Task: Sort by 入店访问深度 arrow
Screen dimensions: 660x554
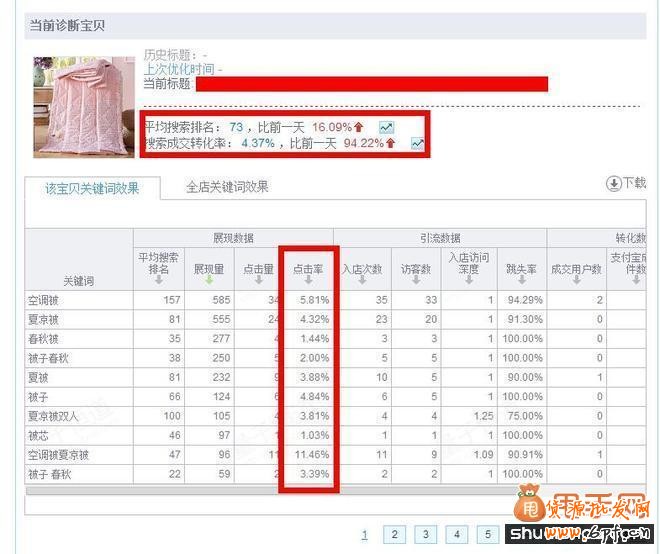Action: tap(469, 280)
